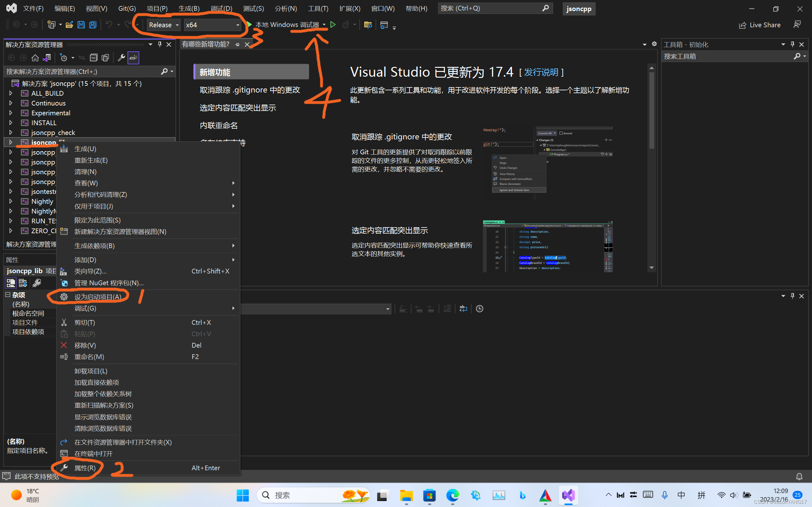Click Live Share button

pyautogui.click(x=760, y=25)
